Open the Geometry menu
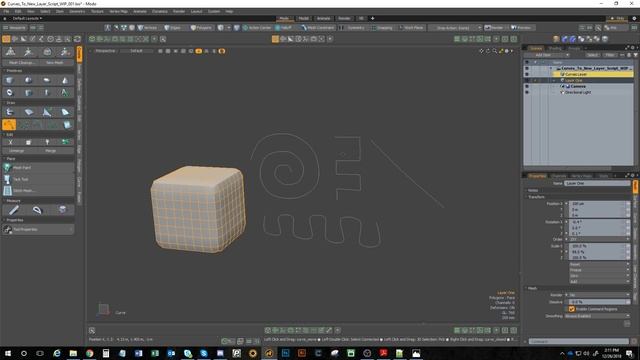 [x=77, y=11]
